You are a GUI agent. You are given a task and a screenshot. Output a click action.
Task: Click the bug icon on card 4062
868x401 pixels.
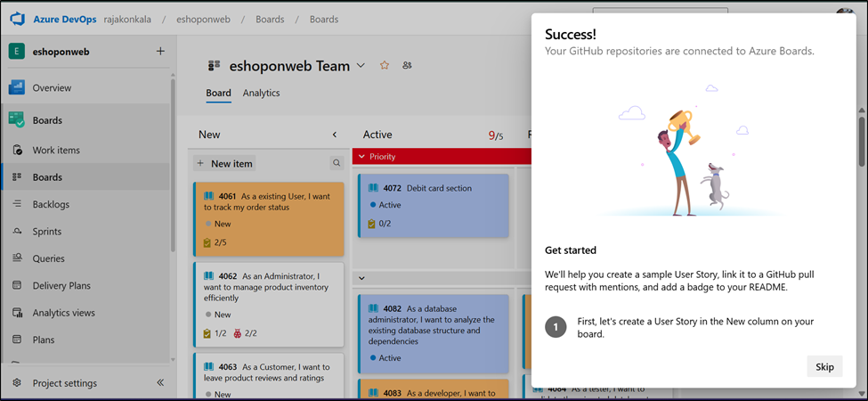click(237, 333)
